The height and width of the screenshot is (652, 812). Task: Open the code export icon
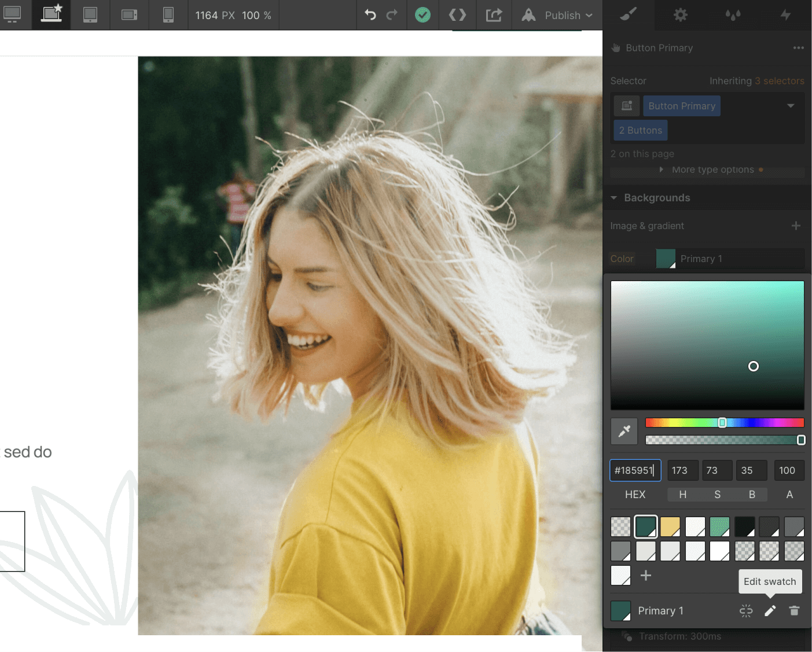point(457,15)
